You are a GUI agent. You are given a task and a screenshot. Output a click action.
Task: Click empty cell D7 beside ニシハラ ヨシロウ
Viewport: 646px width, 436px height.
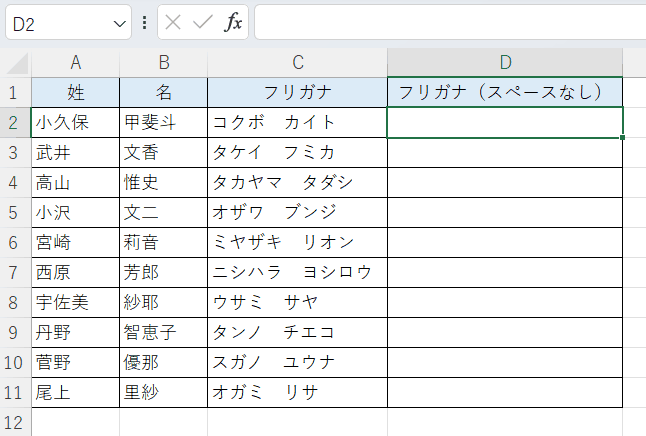[x=505, y=272]
